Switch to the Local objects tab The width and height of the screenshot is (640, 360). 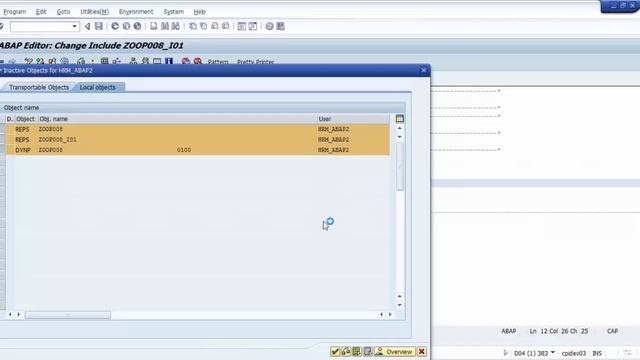98,87
